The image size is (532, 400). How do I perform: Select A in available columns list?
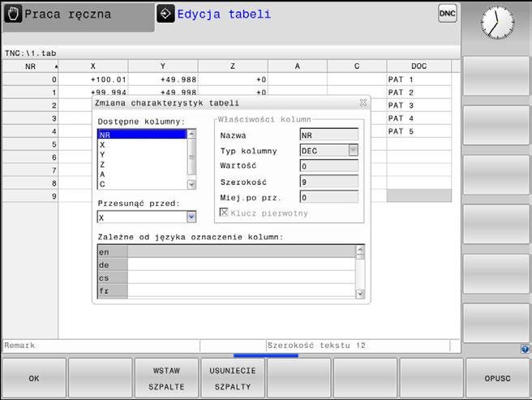click(142, 174)
